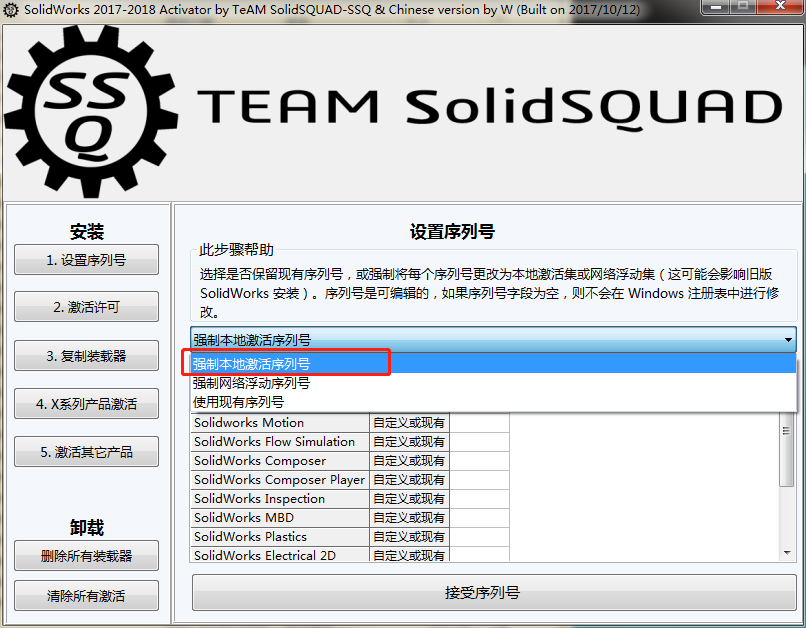Choose 强制本地激活序列号 in dropdown list

493,364
